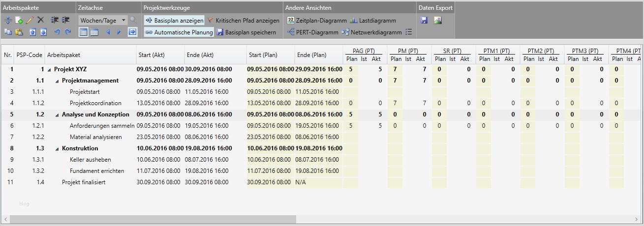Viewport: 644px width, 226px height.
Task: Delete the work package with the X icon
Action: click(x=41, y=20)
